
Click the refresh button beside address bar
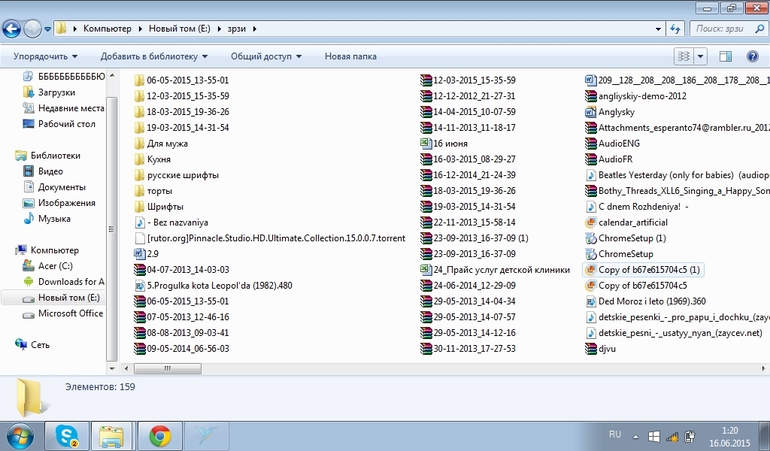pos(676,28)
